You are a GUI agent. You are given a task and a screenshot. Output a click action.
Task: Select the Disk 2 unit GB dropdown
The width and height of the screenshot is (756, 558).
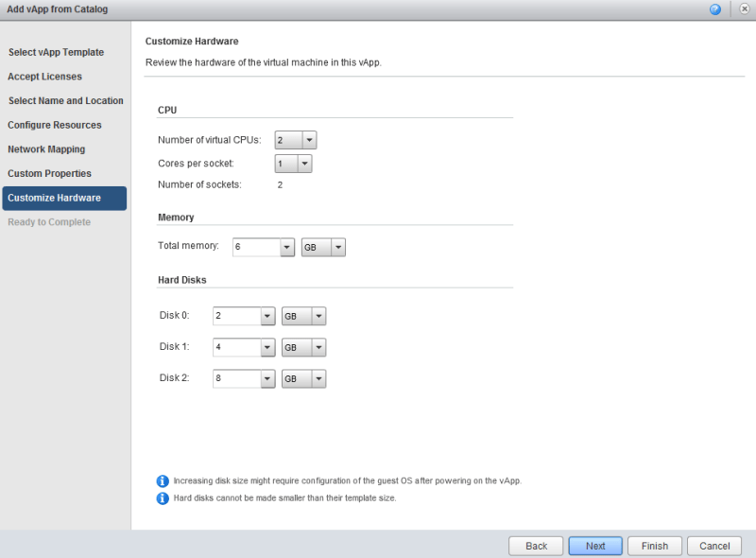tap(304, 378)
